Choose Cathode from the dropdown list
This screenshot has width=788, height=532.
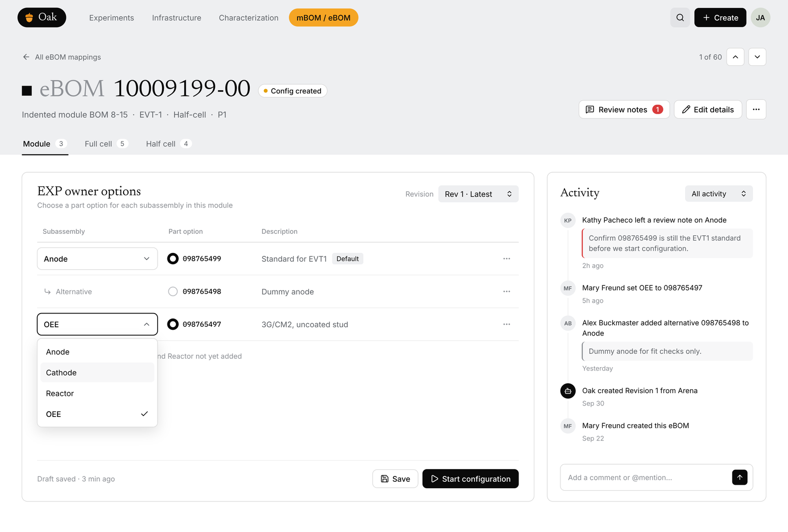98,373
